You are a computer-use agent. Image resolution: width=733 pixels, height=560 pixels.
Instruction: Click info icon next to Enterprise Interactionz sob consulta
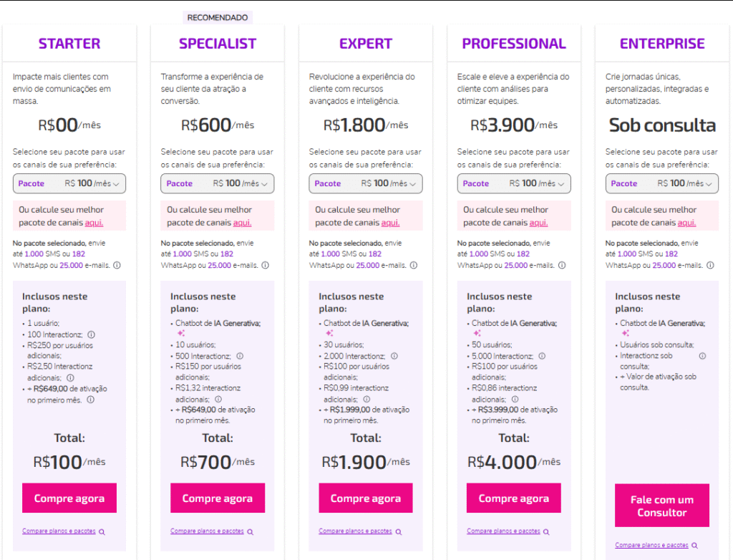702,356
